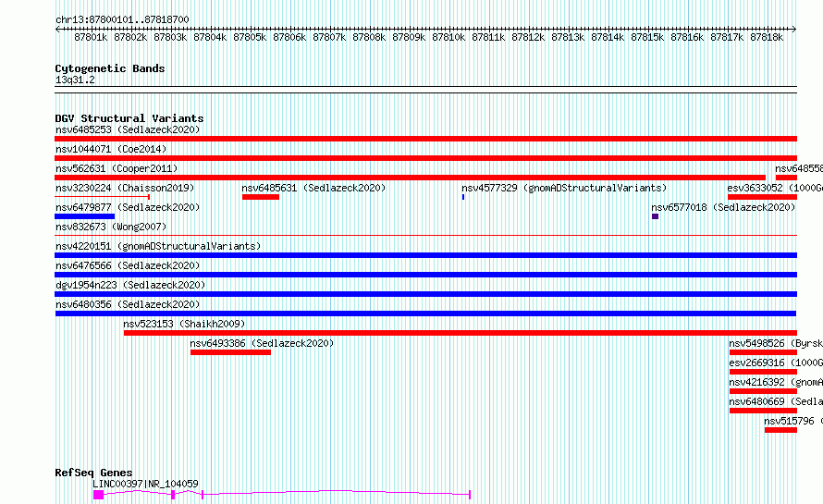Select the nsv6479877 (Sedlazeck2020) label
823x504 pixels.
128,207
